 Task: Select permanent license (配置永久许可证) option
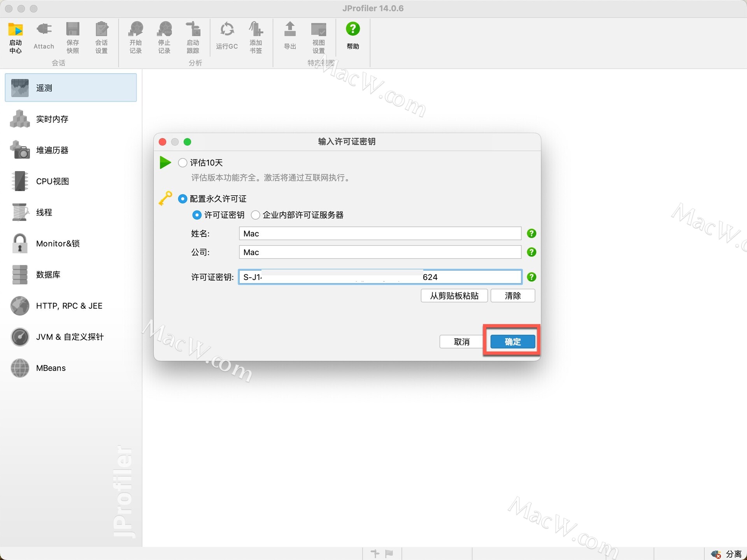[x=182, y=199]
